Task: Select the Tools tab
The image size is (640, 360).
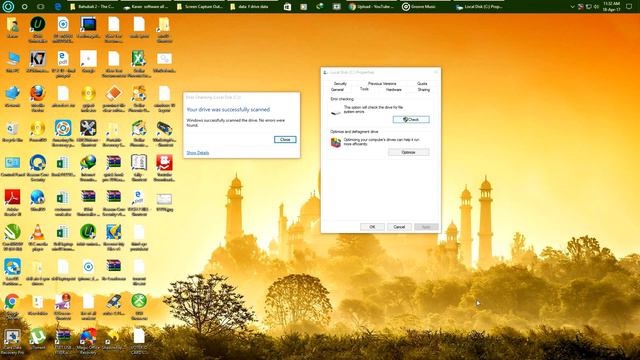Action: click(x=364, y=89)
